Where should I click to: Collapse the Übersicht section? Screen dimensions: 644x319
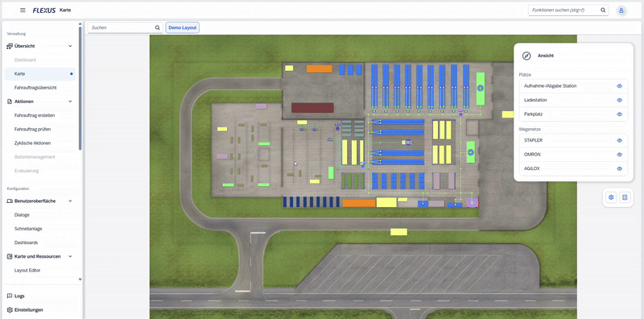pyautogui.click(x=70, y=46)
